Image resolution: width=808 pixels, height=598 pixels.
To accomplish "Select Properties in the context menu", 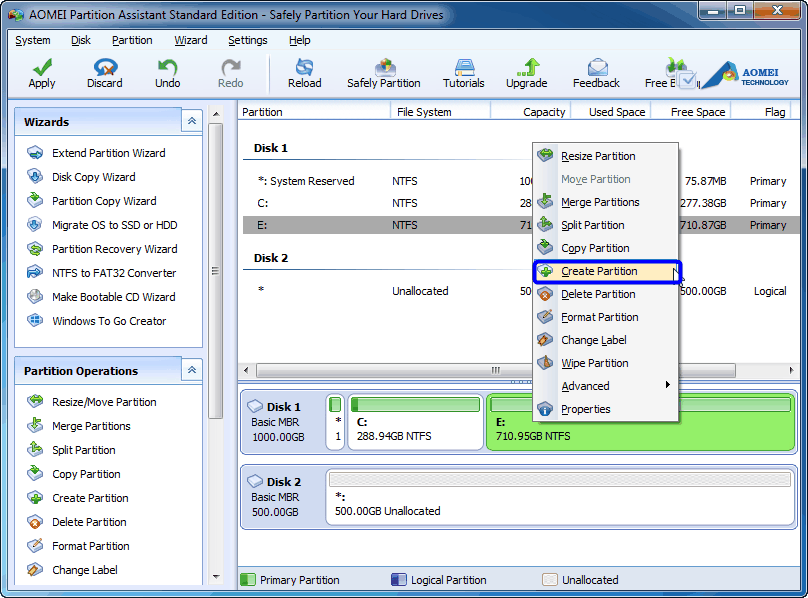I will [605, 409].
